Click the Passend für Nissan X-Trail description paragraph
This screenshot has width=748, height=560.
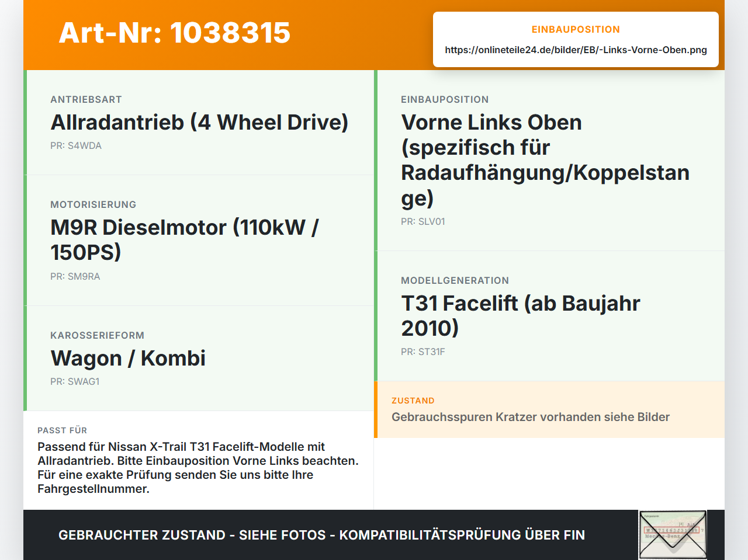[198, 468]
